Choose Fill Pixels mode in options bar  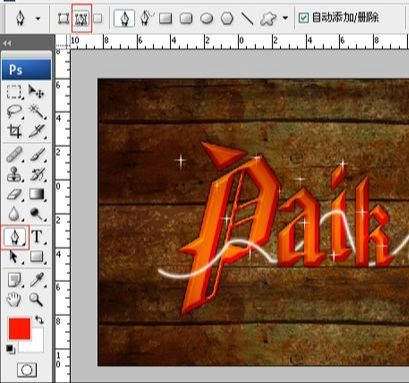click(98, 18)
